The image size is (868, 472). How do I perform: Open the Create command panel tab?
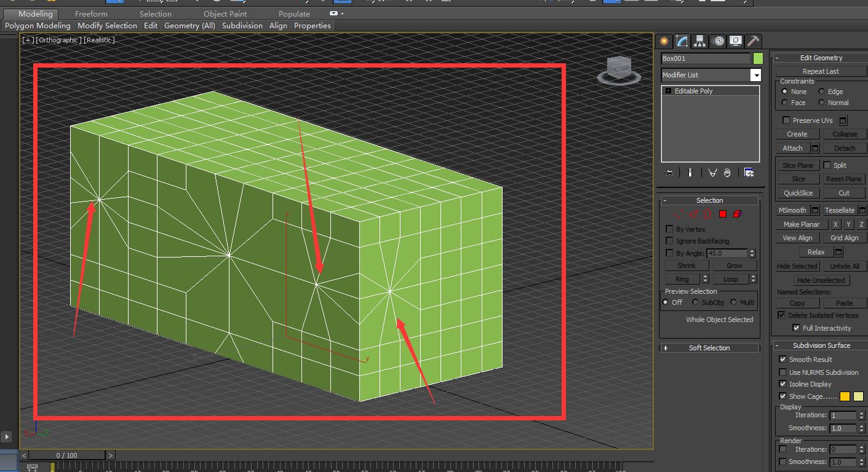(x=664, y=41)
